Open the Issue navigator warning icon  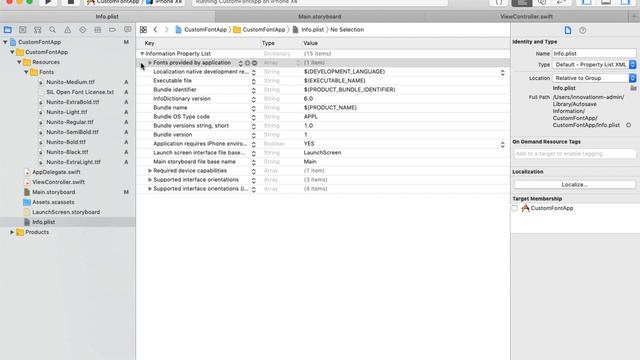tap(67, 30)
